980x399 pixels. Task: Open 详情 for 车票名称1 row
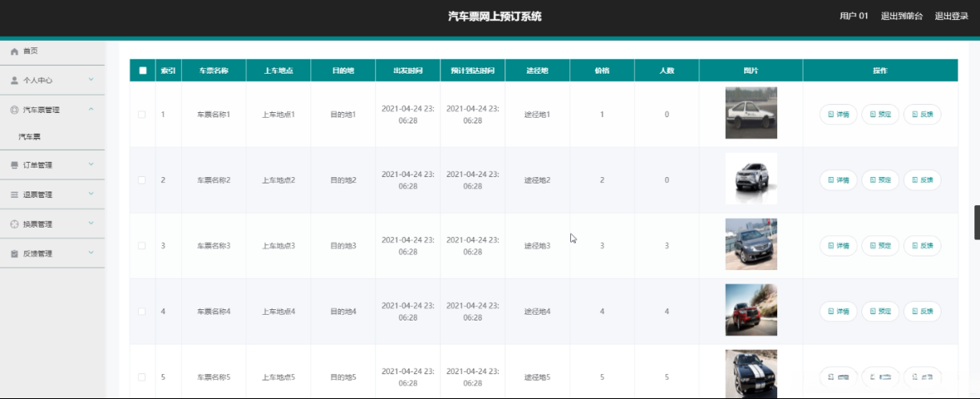(x=838, y=115)
